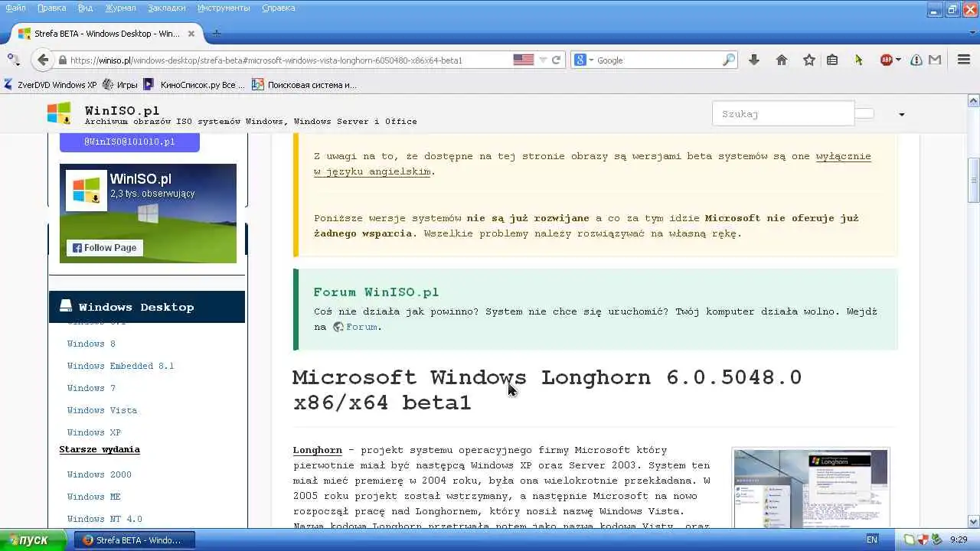Click the padlock icon in address bar
This screenshot has width=980, height=551.
pyautogui.click(x=63, y=60)
